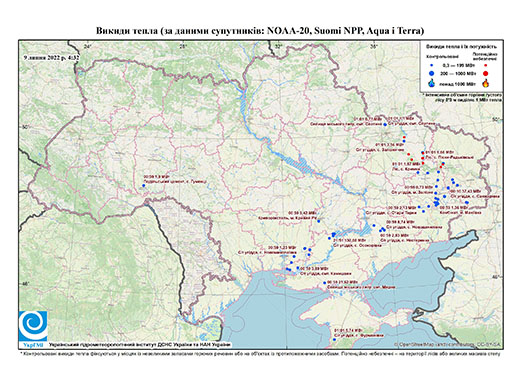The height and width of the screenshot is (368, 520).
Task: Click the Ukrainian Hydrometeorological Institute caption
Action: (x=140, y=344)
